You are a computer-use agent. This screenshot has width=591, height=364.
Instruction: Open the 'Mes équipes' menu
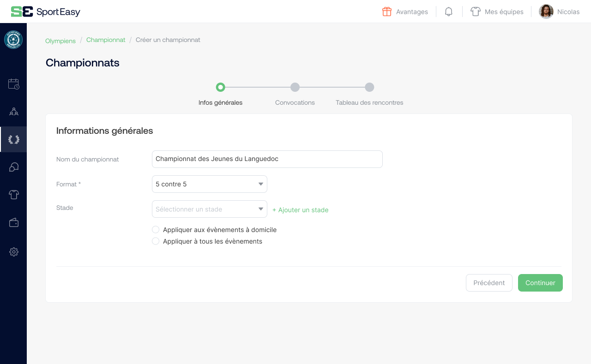pos(497,12)
